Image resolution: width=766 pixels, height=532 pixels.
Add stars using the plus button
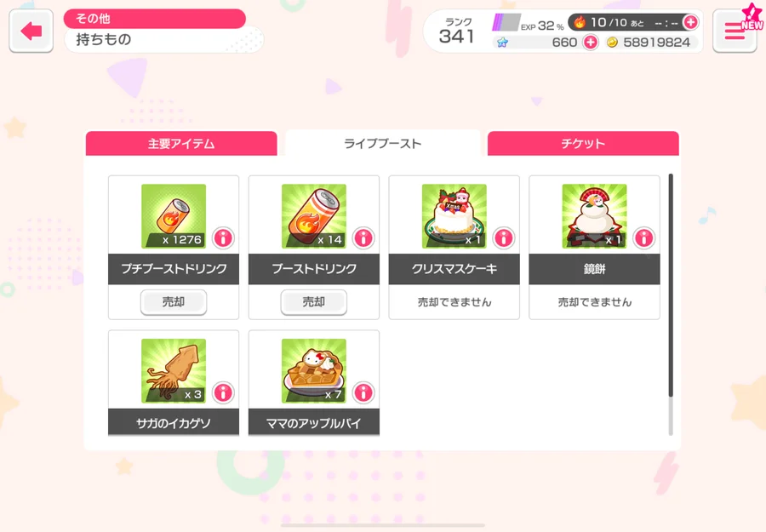(x=591, y=43)
